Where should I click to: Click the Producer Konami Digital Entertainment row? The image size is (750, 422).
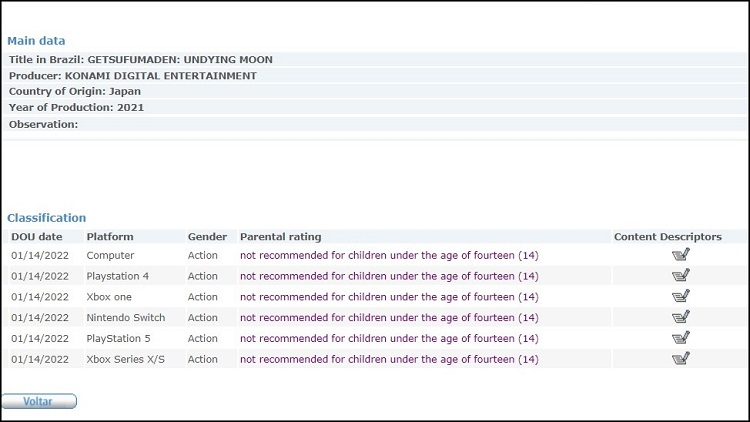[x=133, y=76]
